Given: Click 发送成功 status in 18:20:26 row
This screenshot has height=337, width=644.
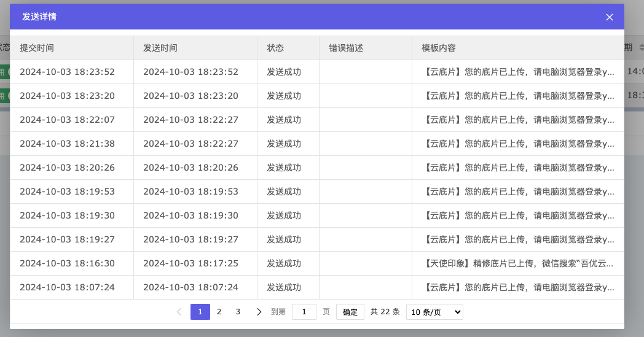Looking at the screenshot, I should point(284,168).
